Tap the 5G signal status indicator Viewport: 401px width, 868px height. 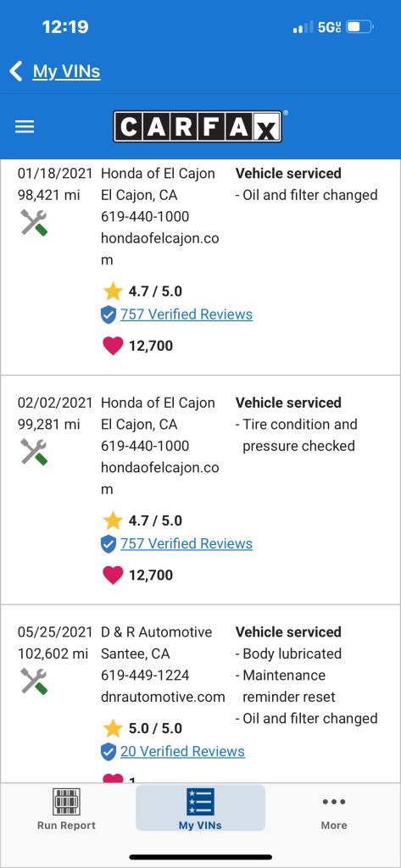tap(330, 26)
